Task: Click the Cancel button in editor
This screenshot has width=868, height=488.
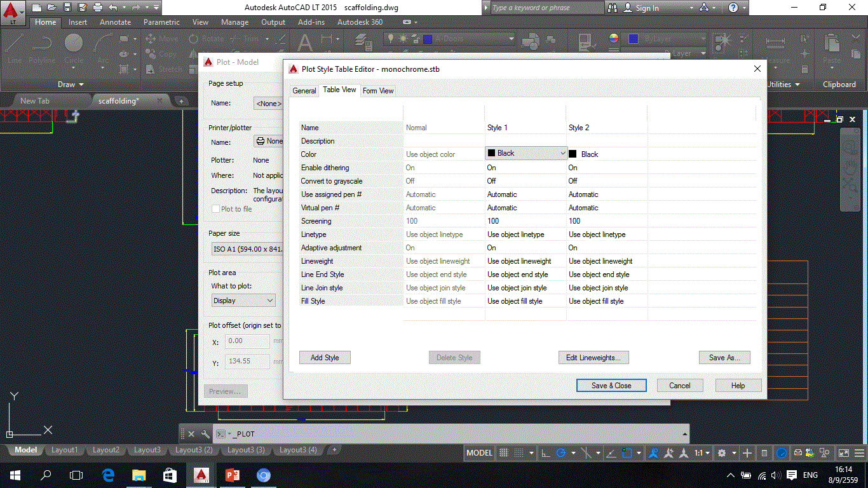Action: (x=679, y=385)
